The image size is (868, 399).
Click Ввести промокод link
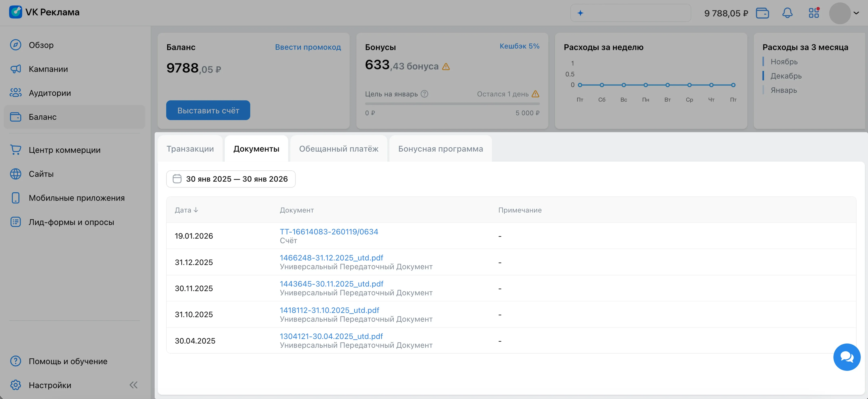(x=308, y=47)
